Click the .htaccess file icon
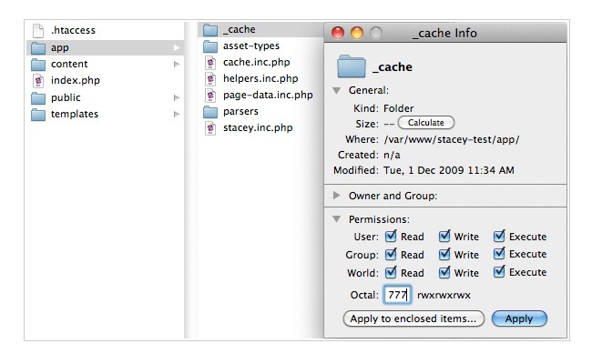 pyautogui.click(x=38, y=31)
